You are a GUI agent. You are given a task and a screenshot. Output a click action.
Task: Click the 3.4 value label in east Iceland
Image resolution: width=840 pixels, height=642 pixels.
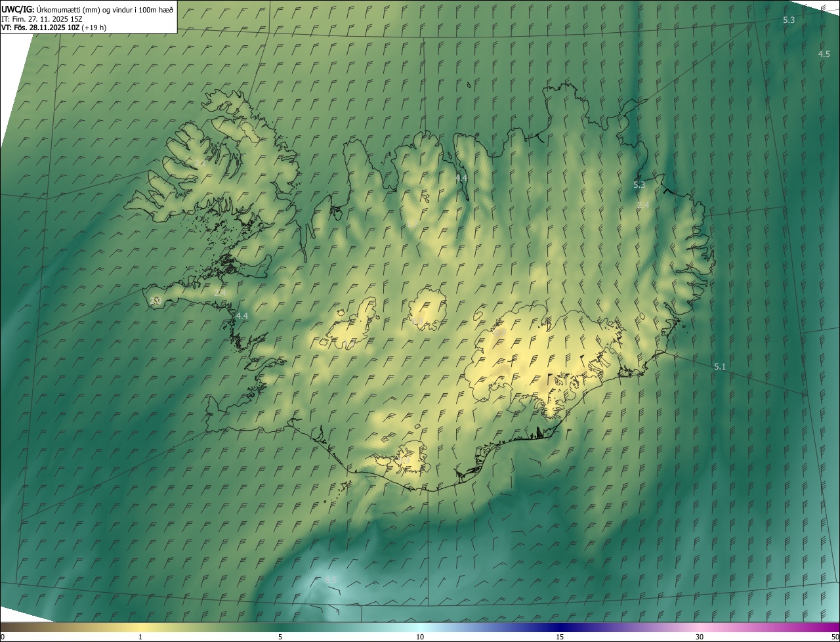tap(643, 205)
